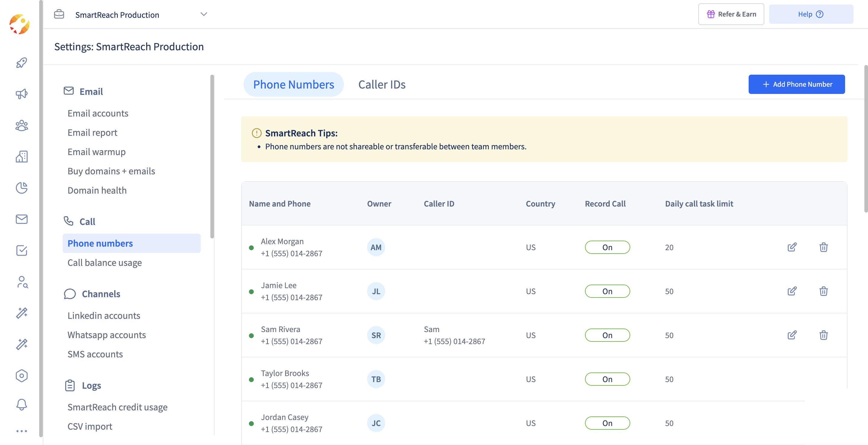Click the Call section header
The height and width of the screenshot is (445, 868).
pos(80,222)
